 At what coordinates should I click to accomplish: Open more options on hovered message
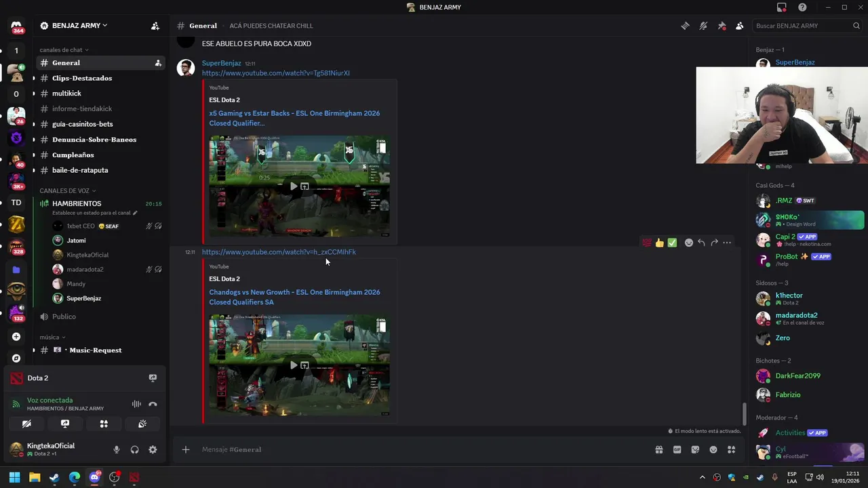tap(727, 243)
